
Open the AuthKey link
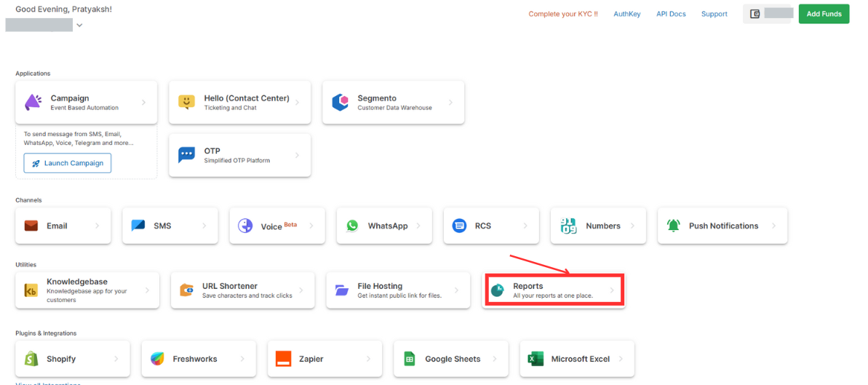click(x=627, y=14)
